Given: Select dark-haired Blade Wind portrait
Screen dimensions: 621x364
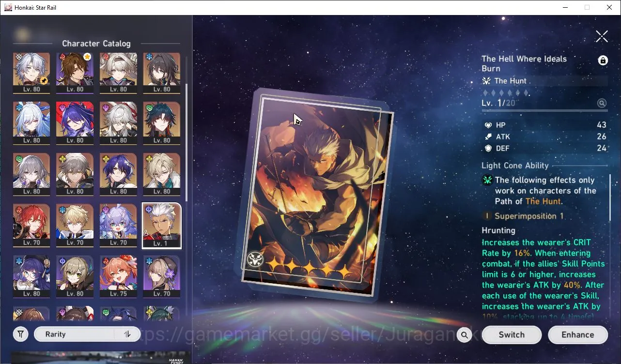Looking at the screenshot, I should pyautogui.click(x=162, y=122).
